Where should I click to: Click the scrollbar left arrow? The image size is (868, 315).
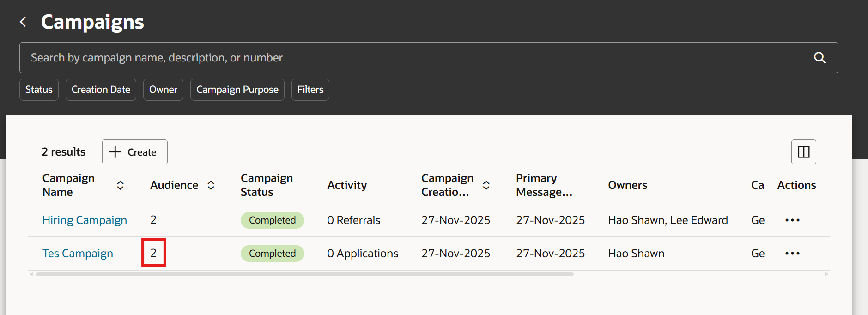point(31,274)
